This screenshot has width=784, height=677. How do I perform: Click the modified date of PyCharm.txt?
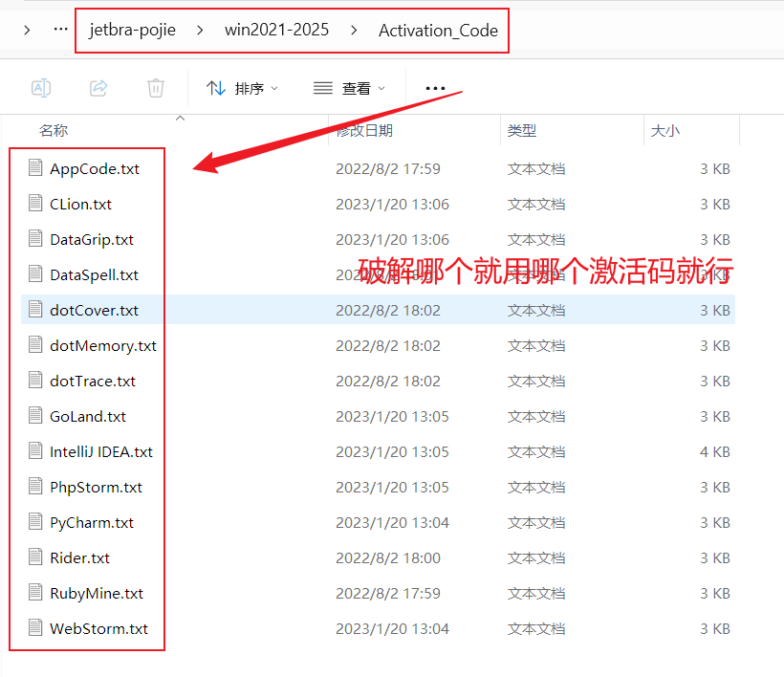click(393, 523)
